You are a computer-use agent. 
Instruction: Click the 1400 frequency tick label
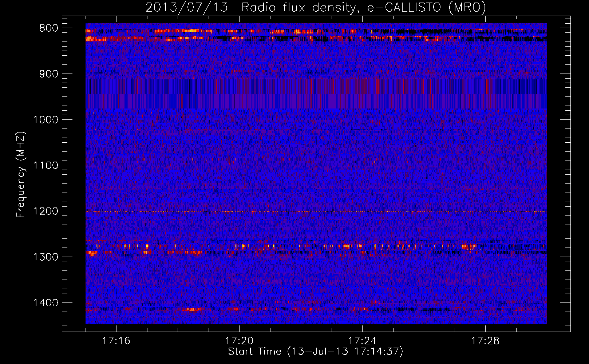[46, 303]
